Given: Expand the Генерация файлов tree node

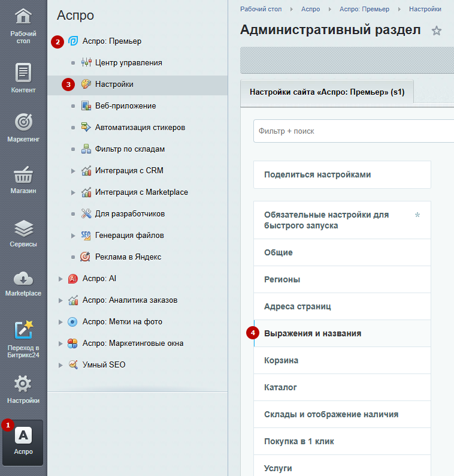Looking at the screenshot, I should [x=73, y=236].
